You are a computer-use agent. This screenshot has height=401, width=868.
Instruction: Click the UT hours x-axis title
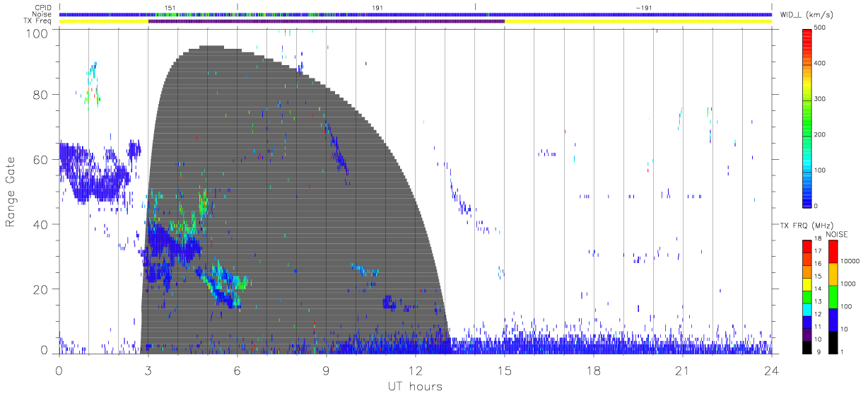pos(415,387)
